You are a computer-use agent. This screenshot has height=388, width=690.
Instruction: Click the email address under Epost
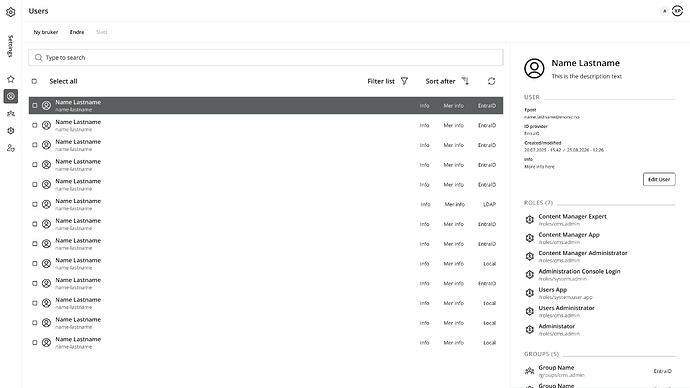552,117
